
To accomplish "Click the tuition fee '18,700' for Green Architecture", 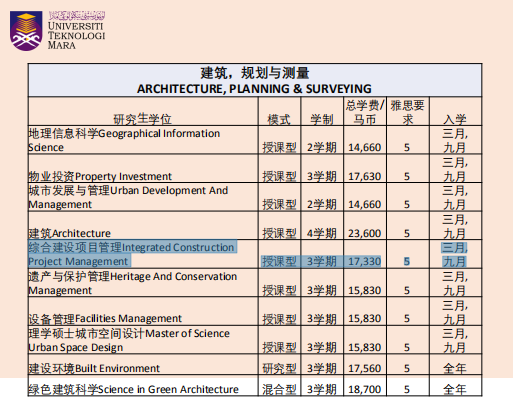I will [365, 390].
